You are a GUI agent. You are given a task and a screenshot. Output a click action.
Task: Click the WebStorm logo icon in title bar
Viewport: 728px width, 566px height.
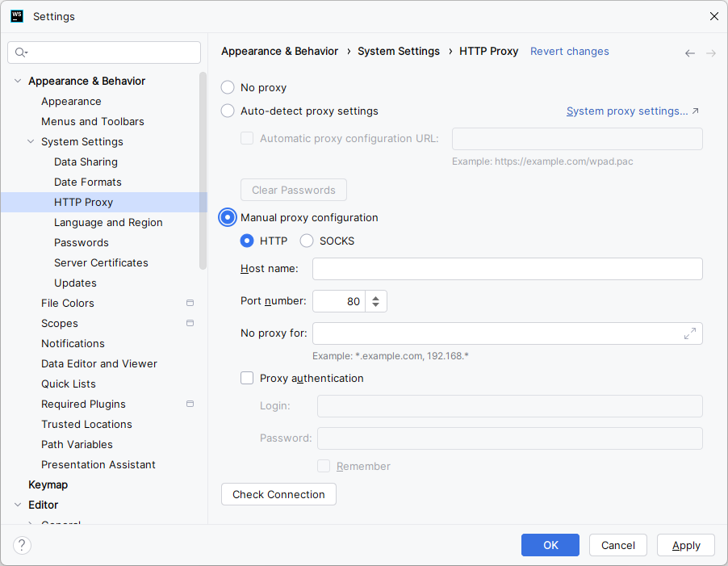tap(17, 16)
